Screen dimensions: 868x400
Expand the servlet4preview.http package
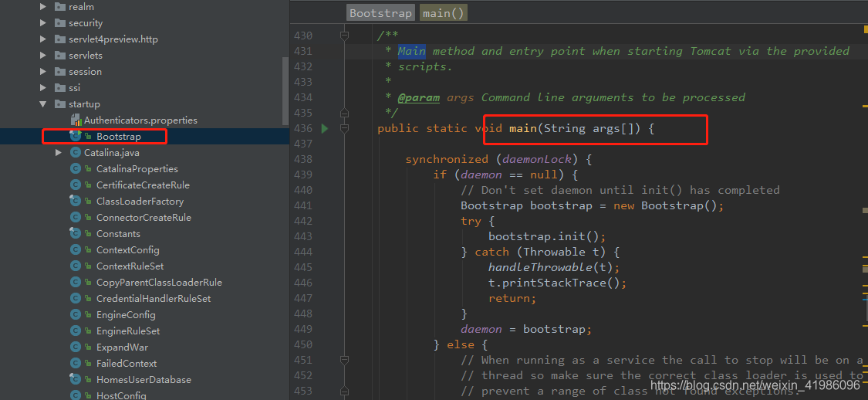click(x=43, y=39)
